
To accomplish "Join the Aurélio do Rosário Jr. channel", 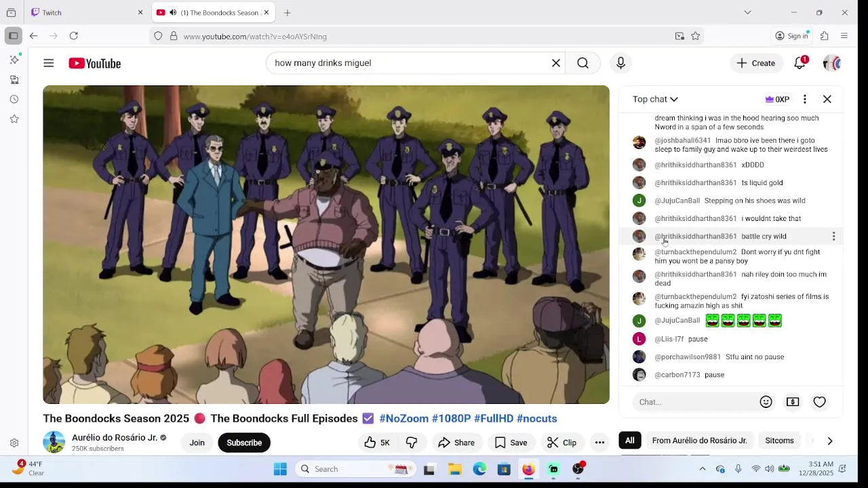I will pos(197,443).
